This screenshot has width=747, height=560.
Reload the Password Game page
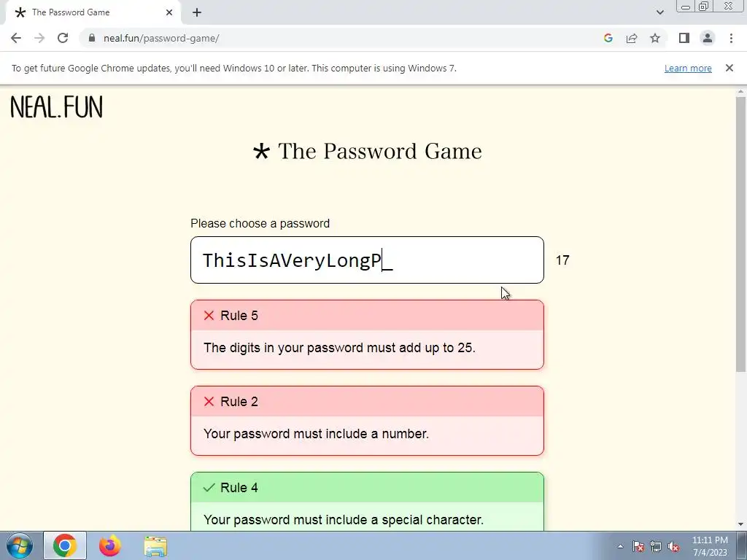click(63, 38)
